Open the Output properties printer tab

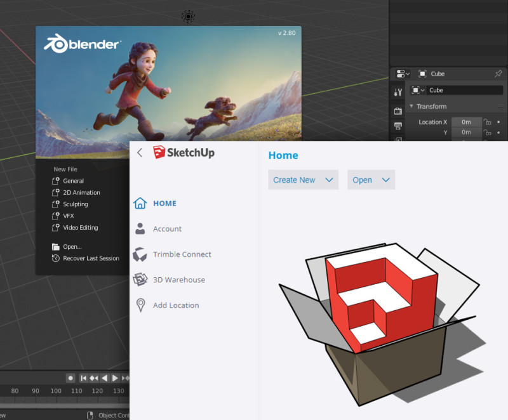398,126
